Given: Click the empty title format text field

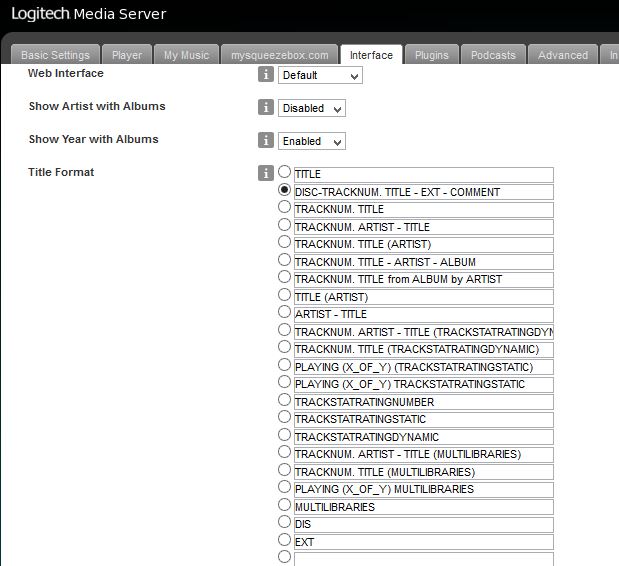Looking at the screenshot, I should pos(423,558).
